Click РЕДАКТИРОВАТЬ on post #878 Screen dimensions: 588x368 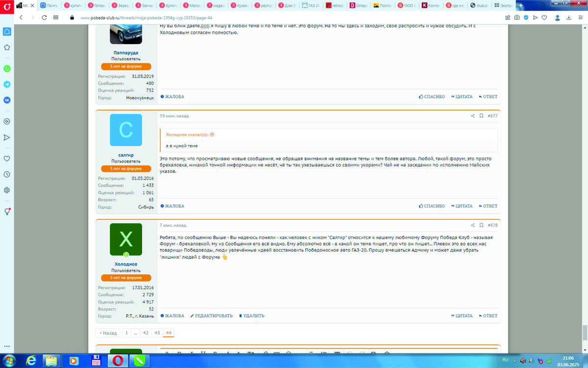click(x=211, y=316)
